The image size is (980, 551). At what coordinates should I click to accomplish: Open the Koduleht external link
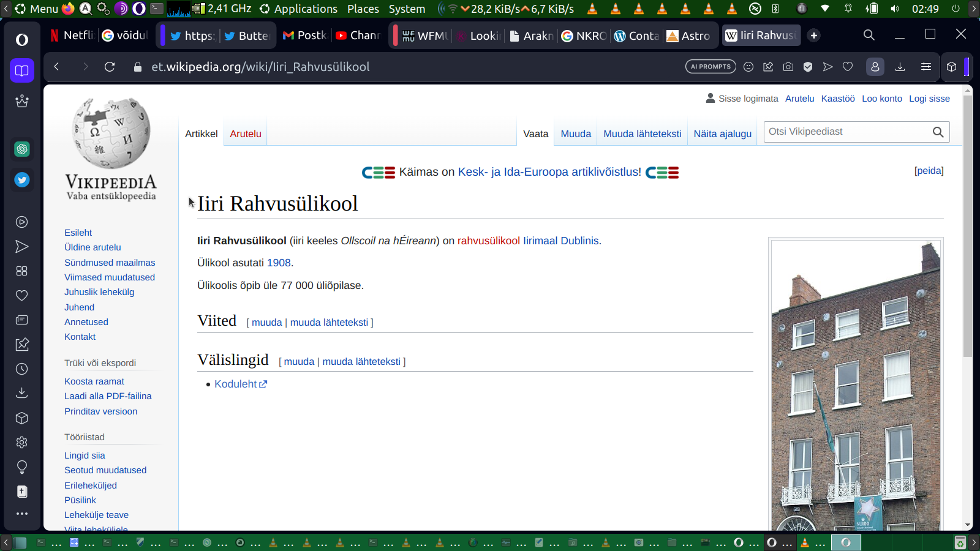click(x=241, y=384)
